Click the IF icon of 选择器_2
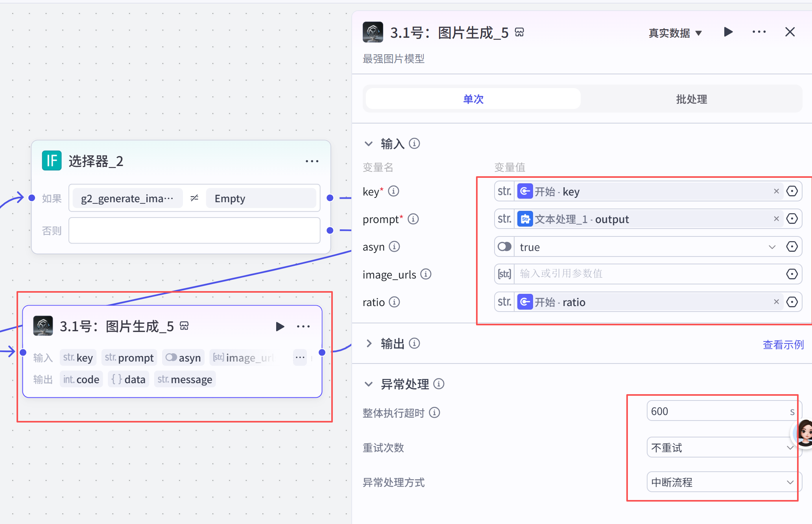Viewport: 812px width, 524px height. click(52, 161)
